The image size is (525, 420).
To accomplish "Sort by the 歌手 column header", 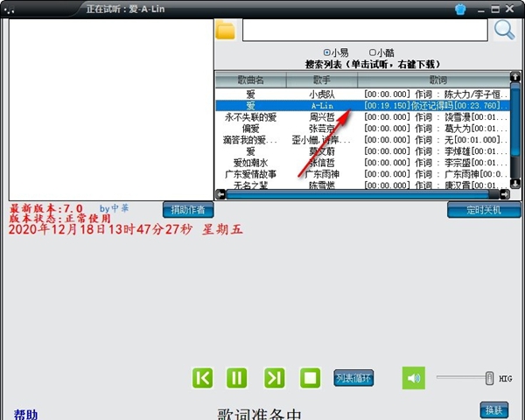I will [322, 80].
